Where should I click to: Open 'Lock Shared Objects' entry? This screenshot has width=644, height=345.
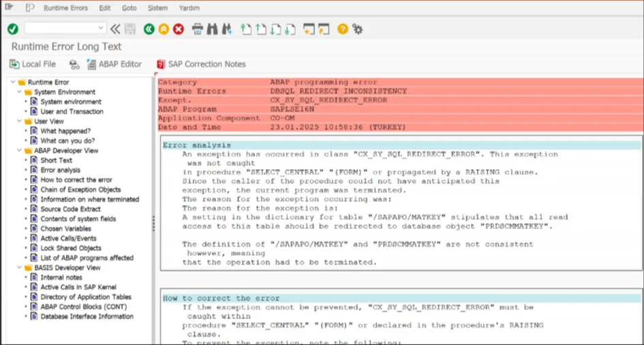[71, 248]
